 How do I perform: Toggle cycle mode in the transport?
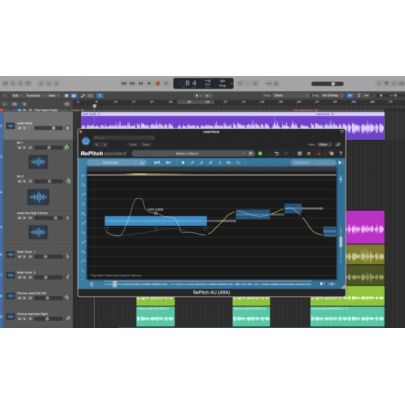click(x=166, y=83)
